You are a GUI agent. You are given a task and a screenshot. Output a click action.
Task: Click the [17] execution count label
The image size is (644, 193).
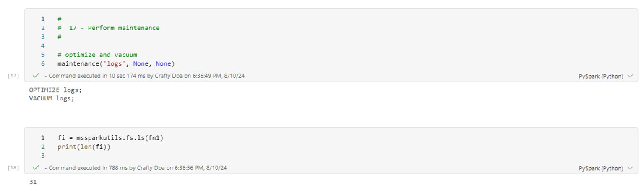(x=13, y=76)
